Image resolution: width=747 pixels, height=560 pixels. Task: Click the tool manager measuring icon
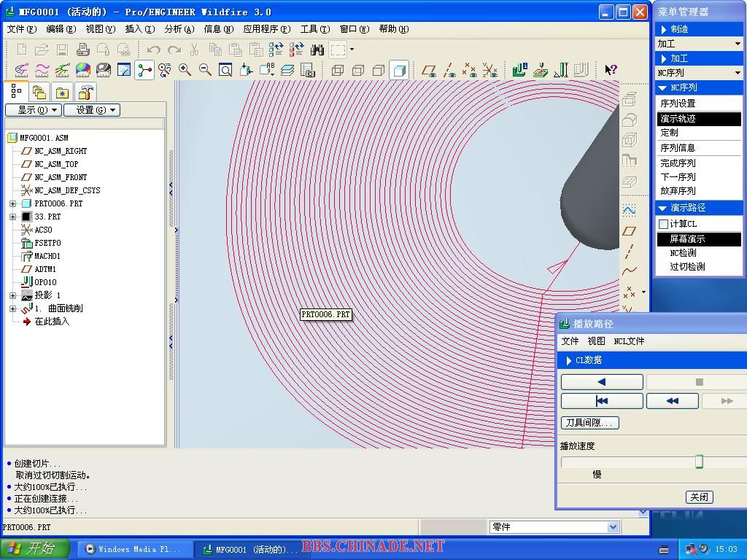pos(561,70)
